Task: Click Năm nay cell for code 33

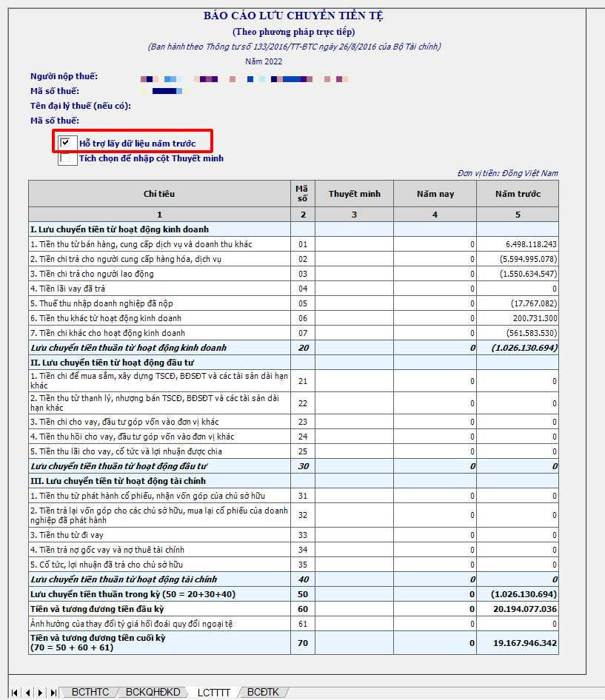Action: 435,535
